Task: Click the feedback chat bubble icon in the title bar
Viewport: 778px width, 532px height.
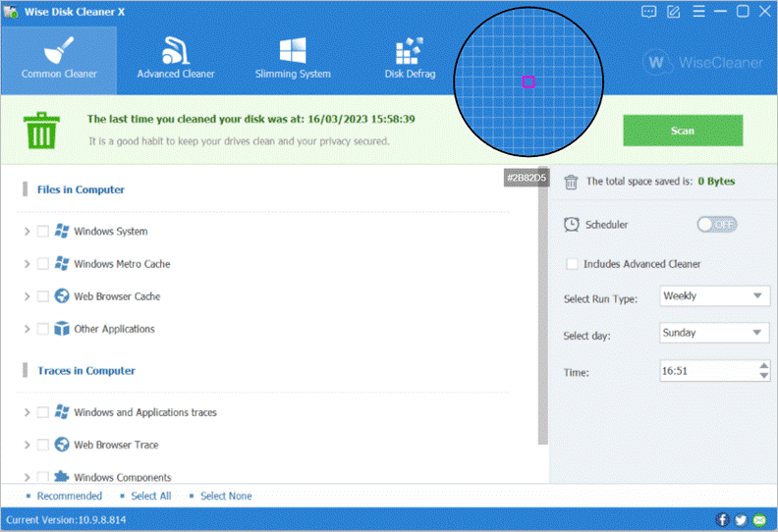Action: click(x=648, y=12)
